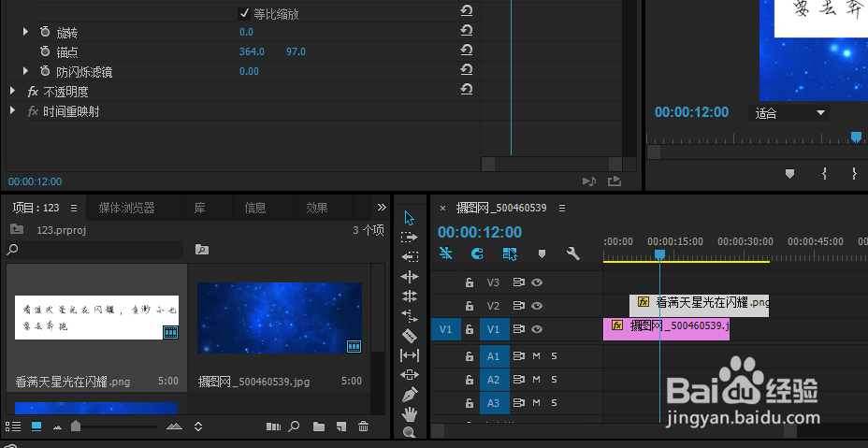Image resolution: width=868 pixels, height=448 pixels.
Task: Switch to Effects (效果) tab
Action: 317,208
